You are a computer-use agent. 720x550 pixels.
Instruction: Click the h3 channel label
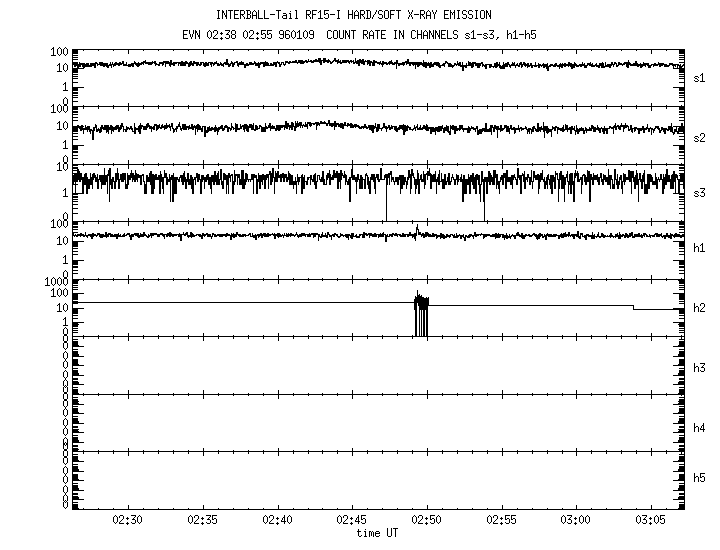pyautogui.click(x=701, y=367)
